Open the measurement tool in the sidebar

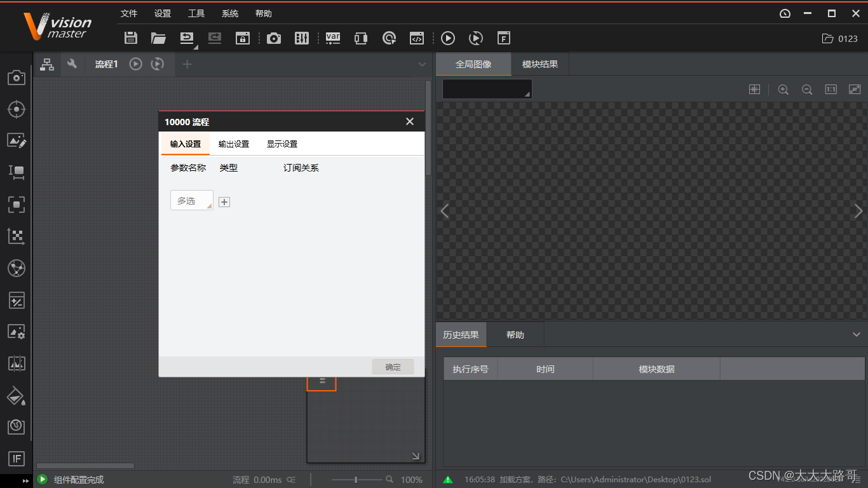(x=17, y=172)
